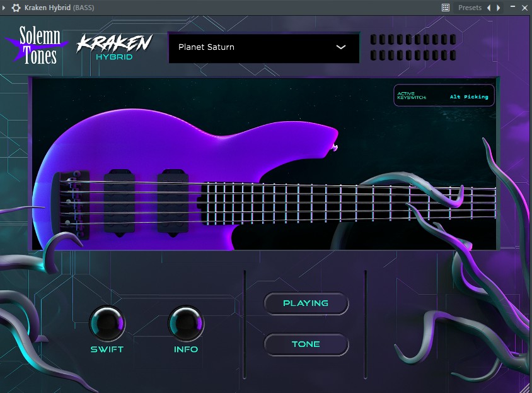Expand the plugin menu arrow beside the gear
This screenshot has width=532, height=393.
coord(4,8)
